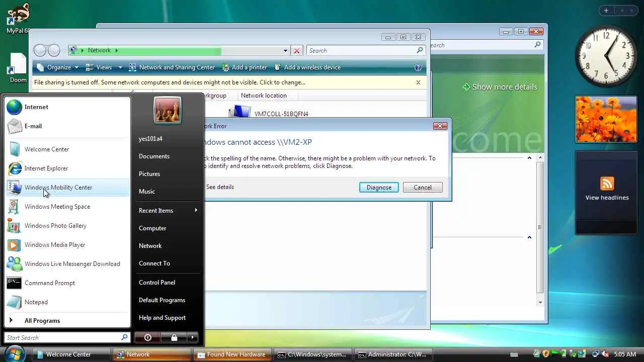
Task: Expand All Programs list
Action: 67,321
